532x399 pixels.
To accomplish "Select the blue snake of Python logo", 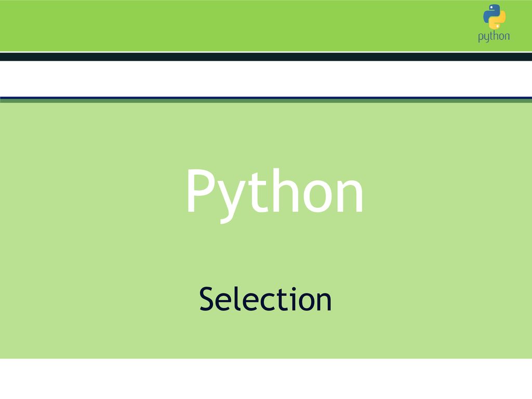I will [x=490, y=13].
